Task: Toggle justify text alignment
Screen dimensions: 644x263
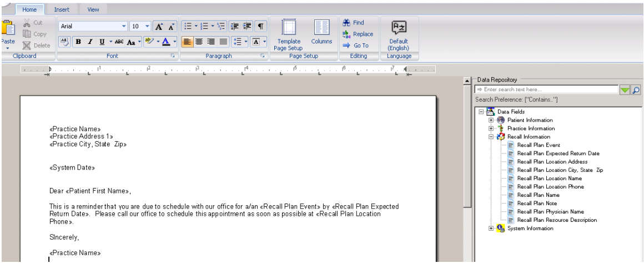Action: [223, 42]
